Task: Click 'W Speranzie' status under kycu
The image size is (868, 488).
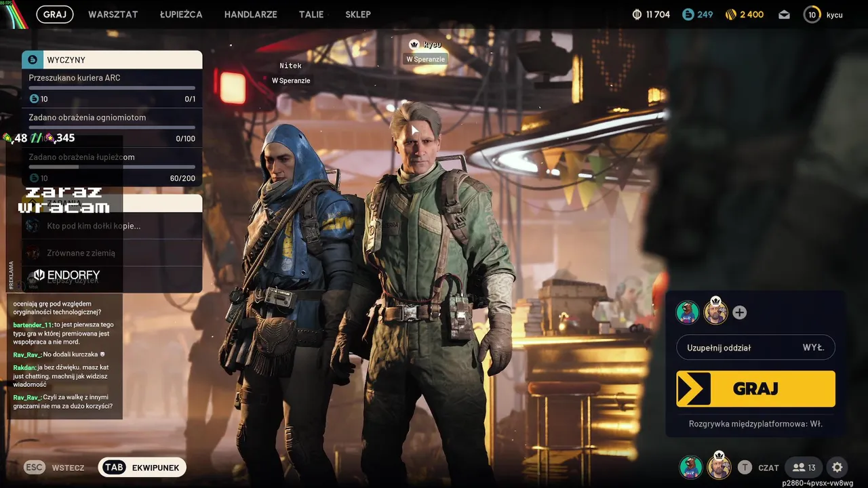Action: coord(426,59)
